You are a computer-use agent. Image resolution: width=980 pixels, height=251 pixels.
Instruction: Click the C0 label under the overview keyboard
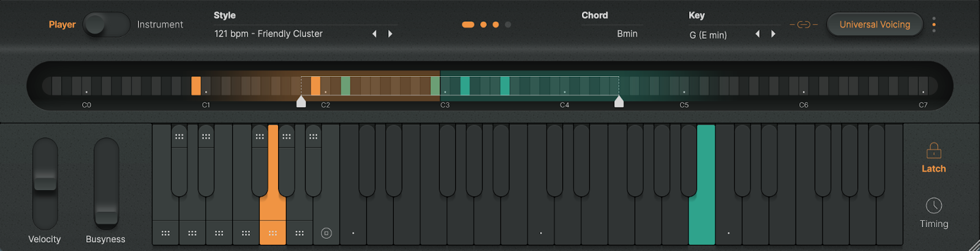point(86,105)
